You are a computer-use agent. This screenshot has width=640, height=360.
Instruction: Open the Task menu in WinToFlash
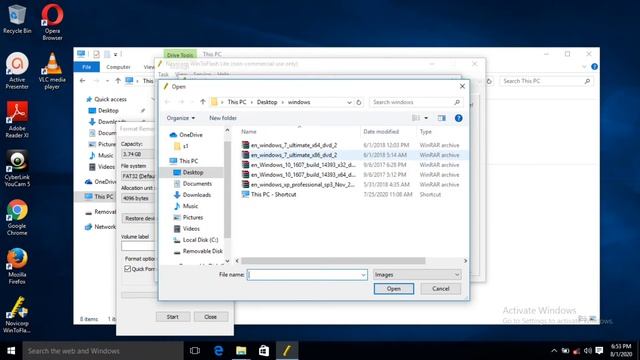(x=163, y=74)
